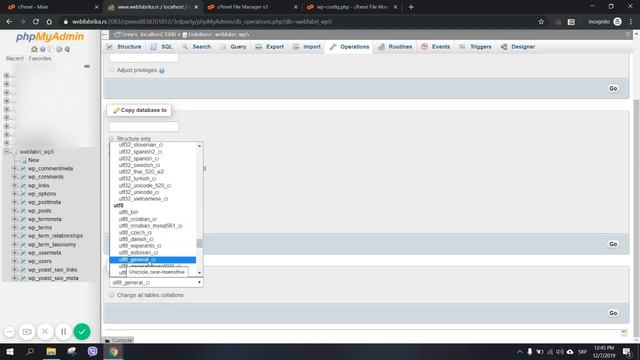Click the phpMyAdmin logo
The image size is (640, 360).
[50, 37]
